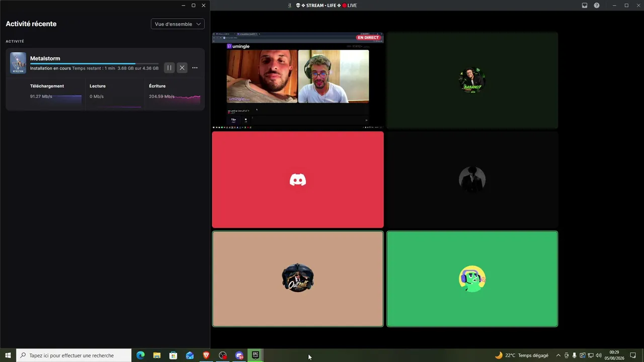Open the weather widget showing 22°C
The height and width of the screenshot is (362, 644).
522,355
